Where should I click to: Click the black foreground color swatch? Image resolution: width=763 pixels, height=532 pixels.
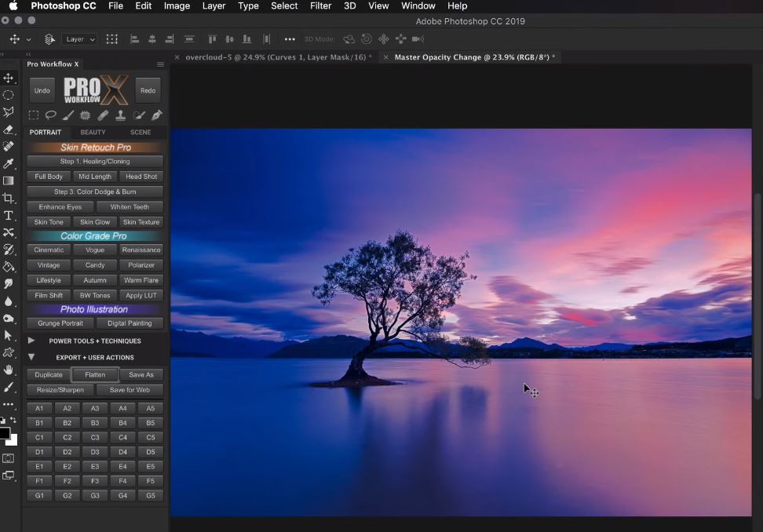[x=5, y=433]
